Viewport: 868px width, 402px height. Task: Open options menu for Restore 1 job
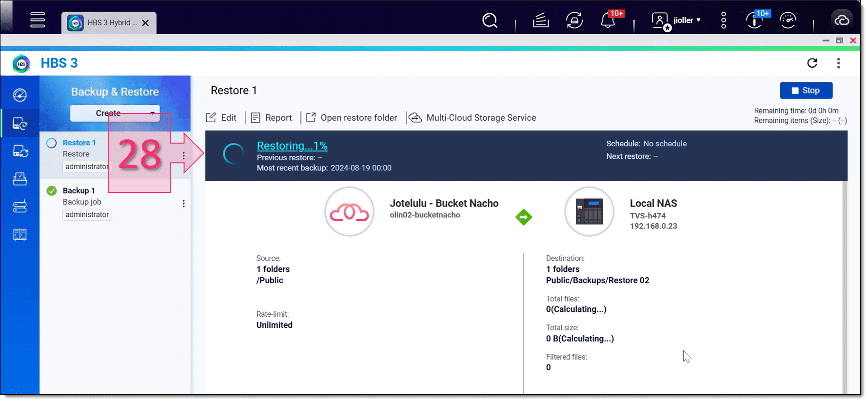click(x=184, y=155)
